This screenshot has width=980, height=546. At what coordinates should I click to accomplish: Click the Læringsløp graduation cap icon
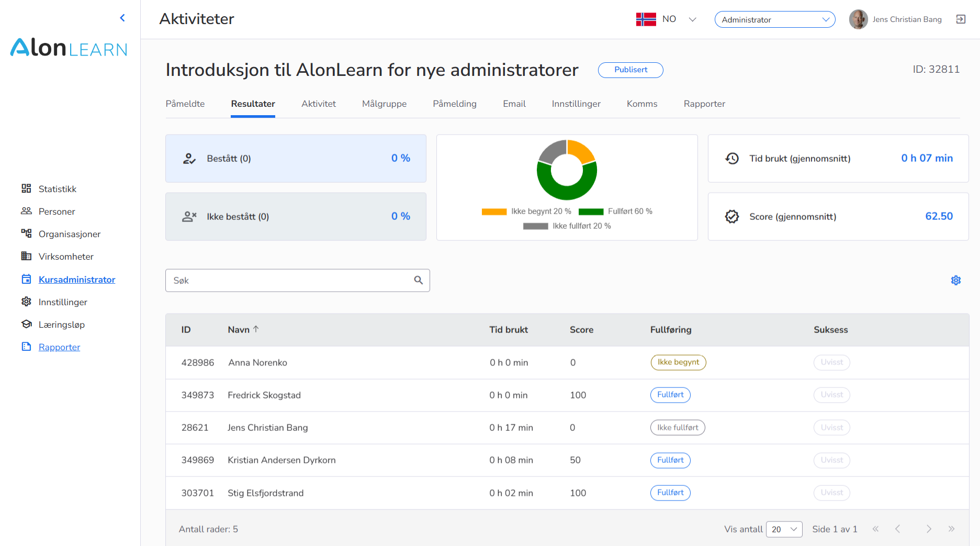pyautogui.click(x=26, y=324)
